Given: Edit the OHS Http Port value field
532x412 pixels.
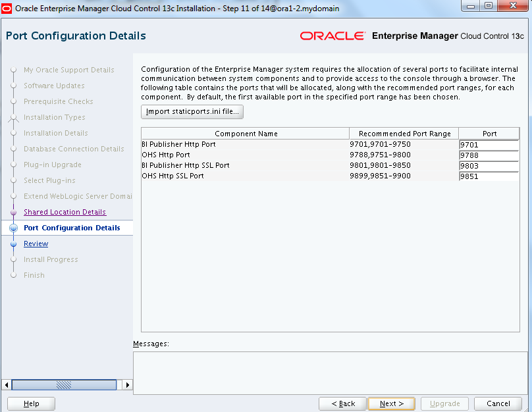Looking at the screenshot, I should click(490, 155).
